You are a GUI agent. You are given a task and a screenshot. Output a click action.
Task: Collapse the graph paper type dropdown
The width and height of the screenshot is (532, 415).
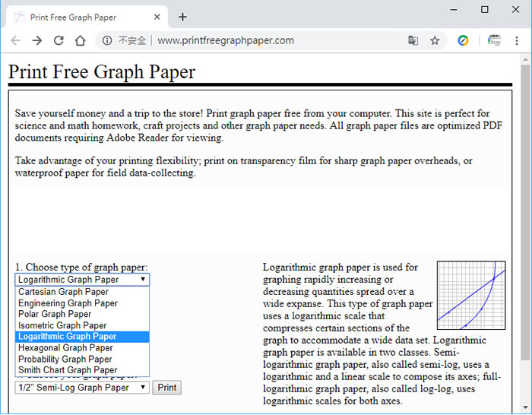[x=82, y=280]
